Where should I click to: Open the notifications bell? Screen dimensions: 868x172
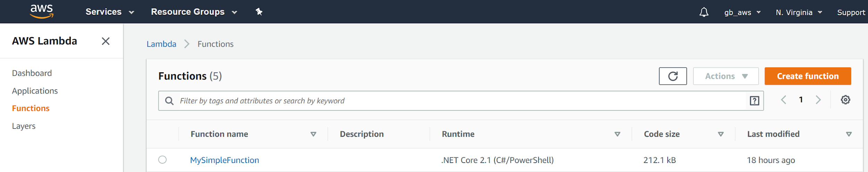coord(704,12)
